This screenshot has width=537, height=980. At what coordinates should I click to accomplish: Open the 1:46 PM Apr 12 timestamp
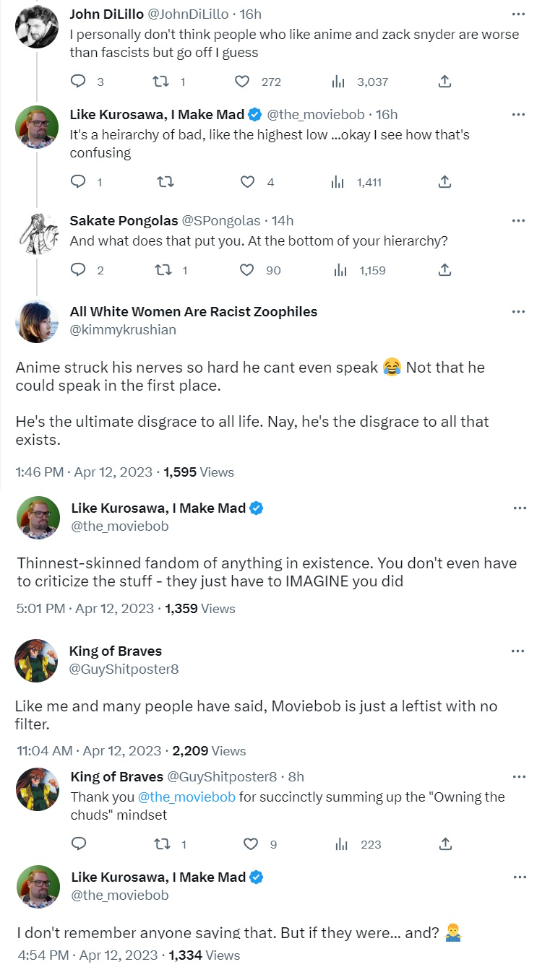[84, 472]
